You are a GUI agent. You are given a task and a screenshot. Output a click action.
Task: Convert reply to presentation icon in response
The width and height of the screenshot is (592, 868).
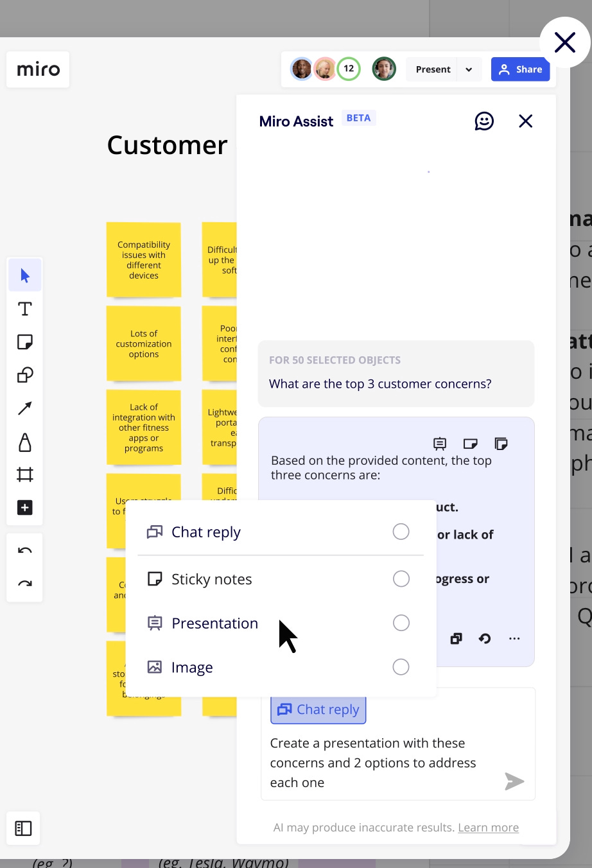pyautogui.click(x=440, y=443)
